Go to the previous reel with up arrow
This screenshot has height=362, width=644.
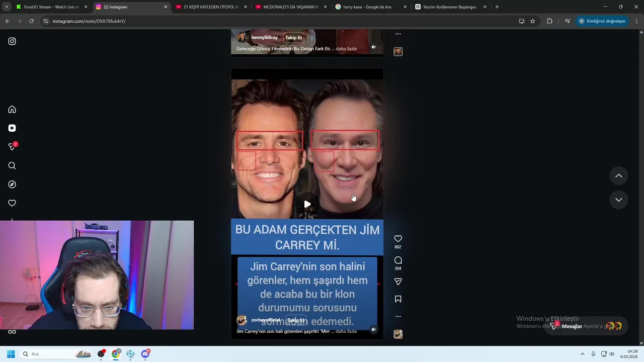point(619,176)
